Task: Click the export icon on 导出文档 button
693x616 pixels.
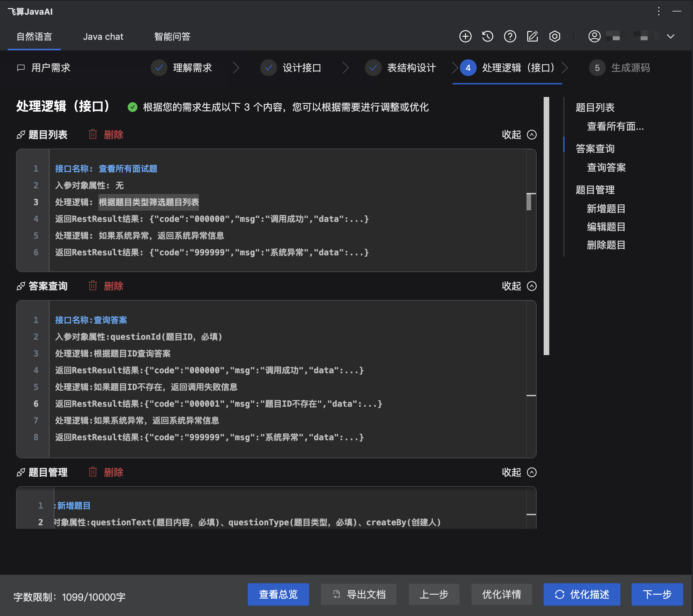Action: (x=336, y=594)
